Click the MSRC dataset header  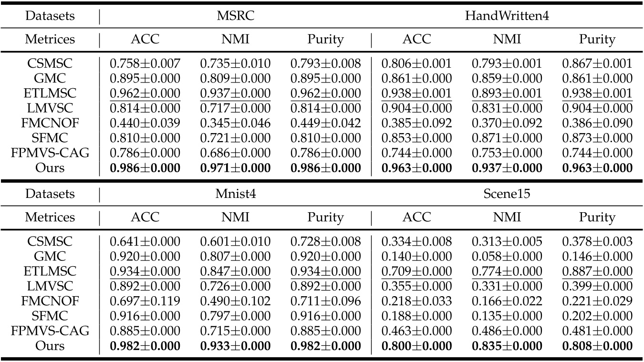[x=235, y=16]
